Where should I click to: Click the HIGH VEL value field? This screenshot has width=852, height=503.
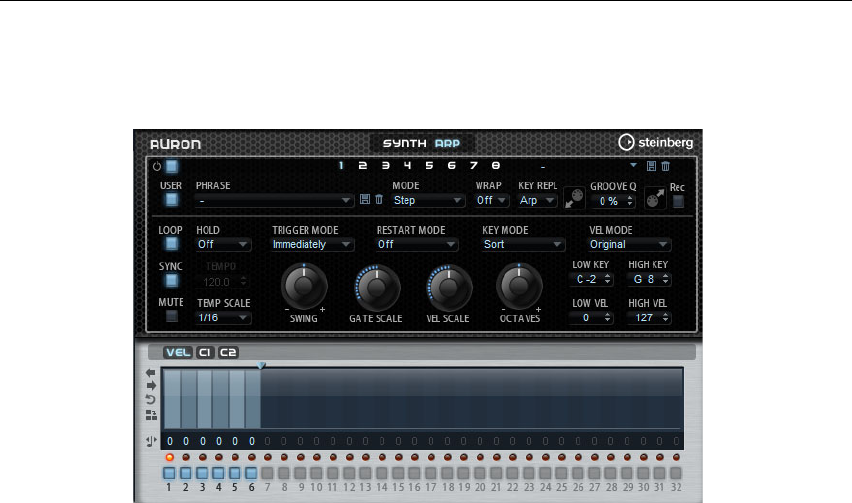(650, 318)
